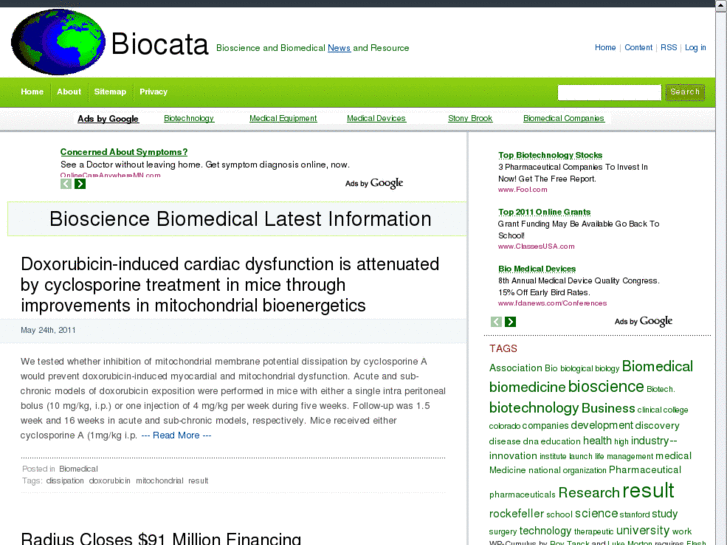Click the Read More link
This screenshot has width=727, height=545.
pos(176,436)
